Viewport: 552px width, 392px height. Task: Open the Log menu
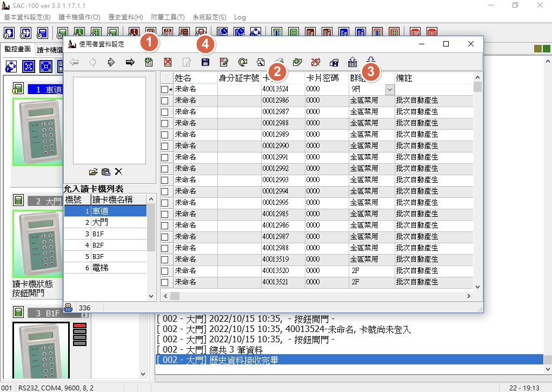tap(240, 17)
